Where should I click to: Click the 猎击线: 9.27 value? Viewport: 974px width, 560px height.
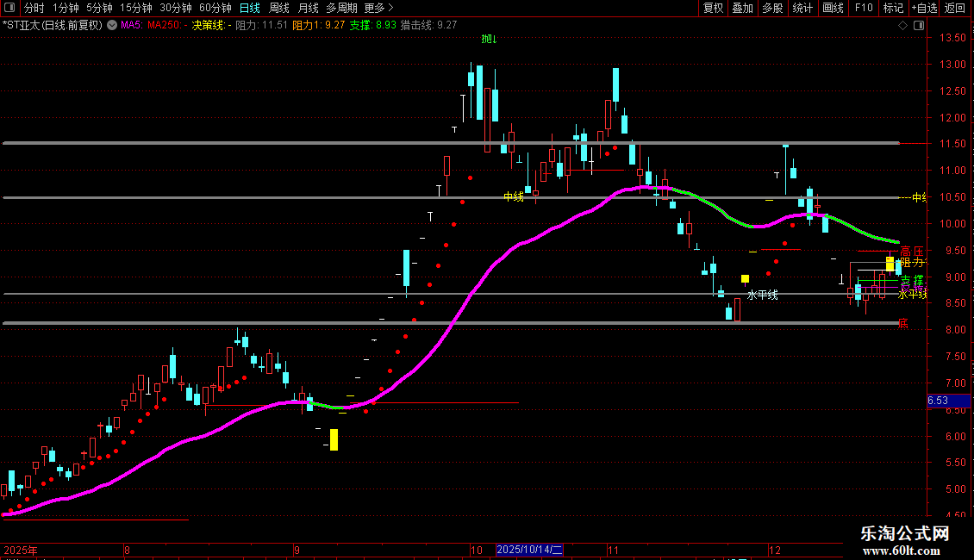pos(428,26)
